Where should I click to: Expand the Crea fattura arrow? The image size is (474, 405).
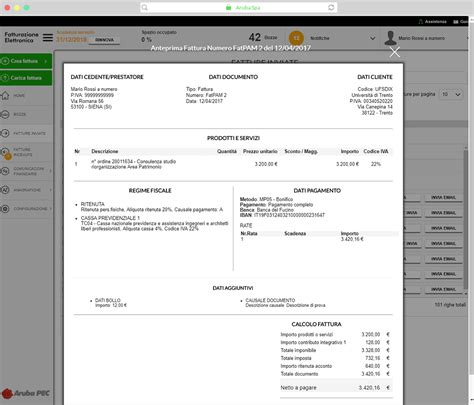click(x=46, y=61)
